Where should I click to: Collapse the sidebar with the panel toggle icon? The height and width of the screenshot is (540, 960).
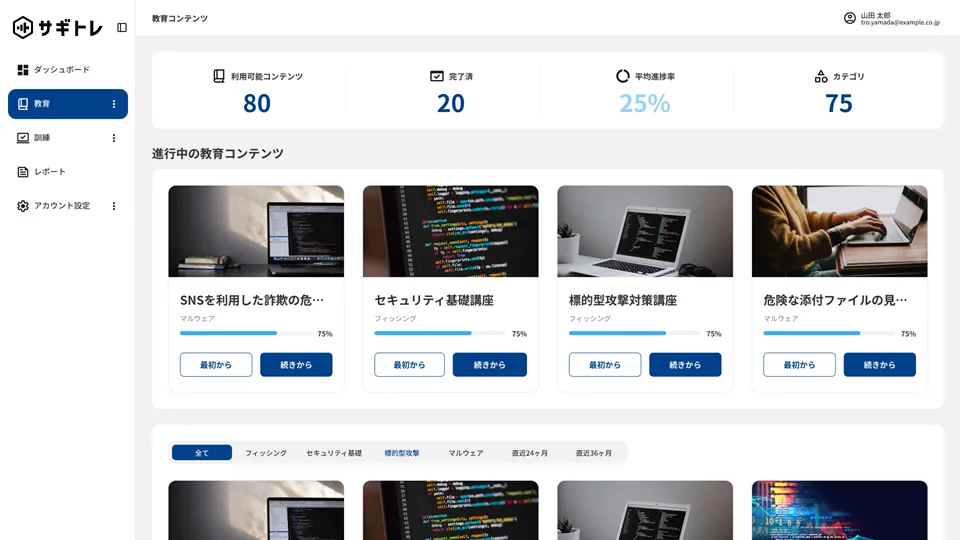click(x=122, y=28)
